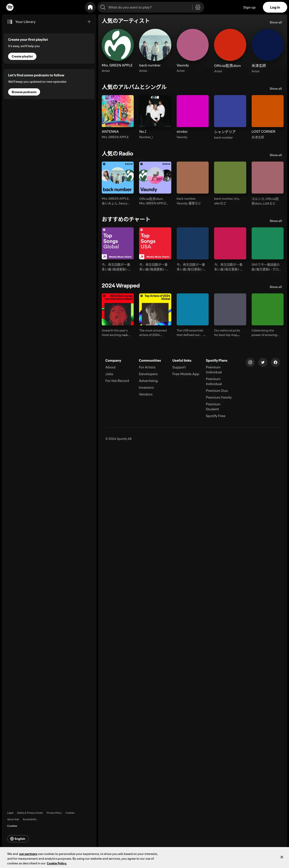Open Spotify's Facebook page icon
The width and height of the screenshot is (289, 868).
pyautogui.click(x=275, y=362)
